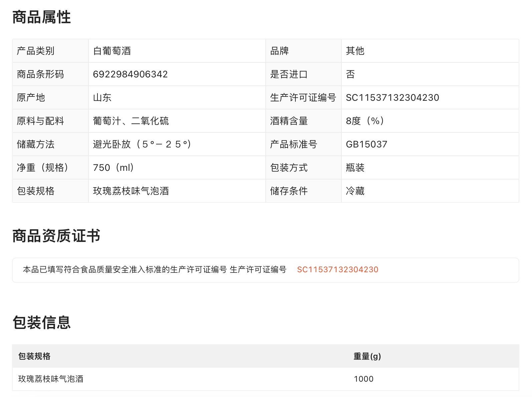Click the ingredients value 葡萄汁、二氧化硫
This screenshot has width=532, height=397.
pyautogui.click(x=130, y=121)
